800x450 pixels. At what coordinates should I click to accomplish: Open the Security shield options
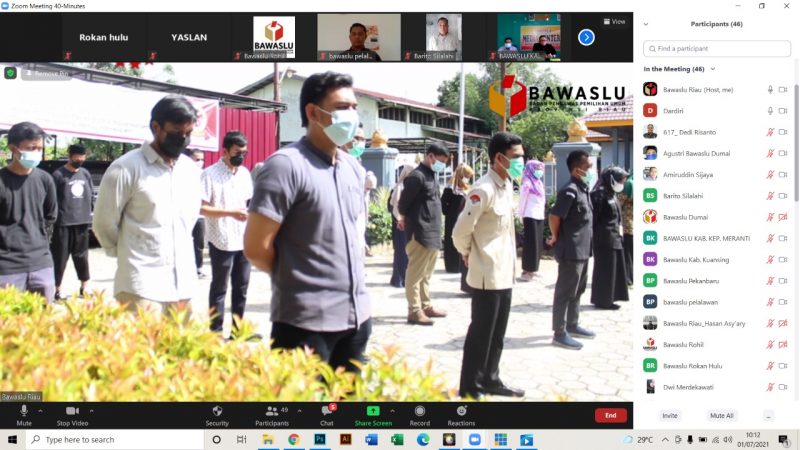coord(217,411)
